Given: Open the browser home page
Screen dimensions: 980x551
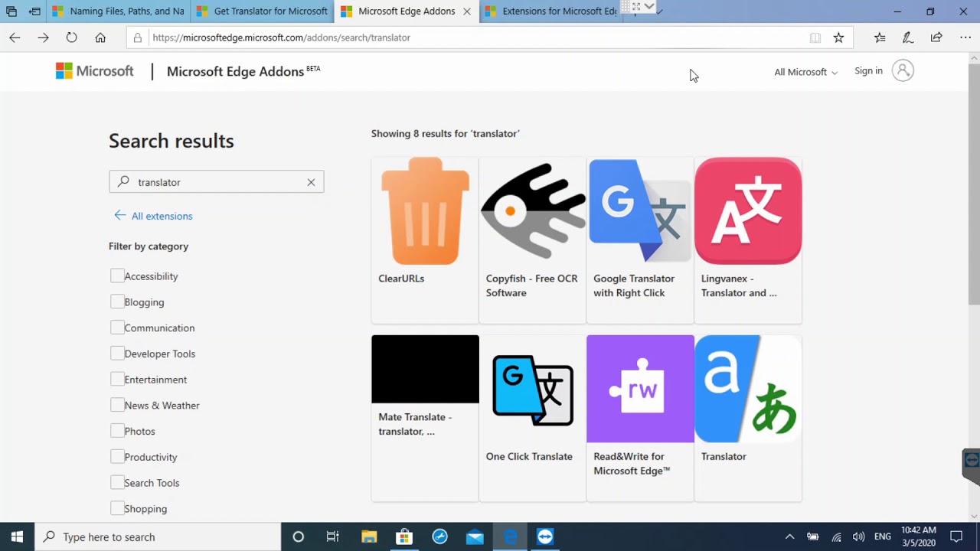Looking at the screenshot, I should point(100,37).
